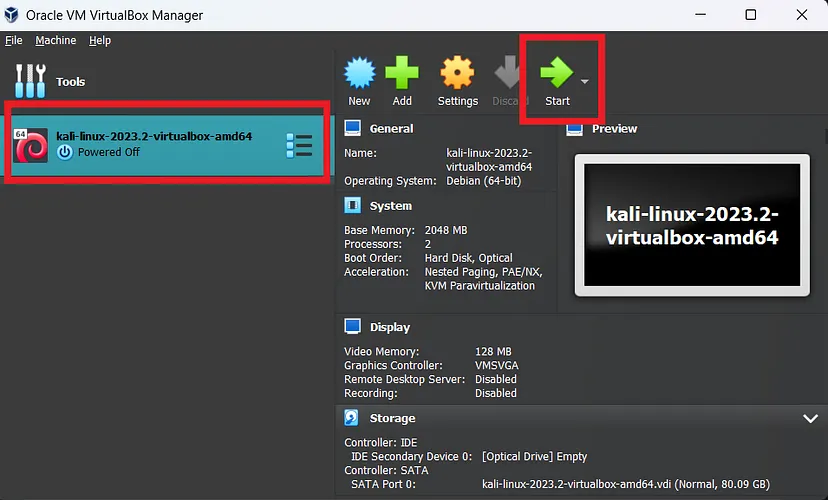Image resolution: width=828 pixels, height=500 pixels.
Task: Close the VirtualBox Manager window
Action: tap(802, 15)
